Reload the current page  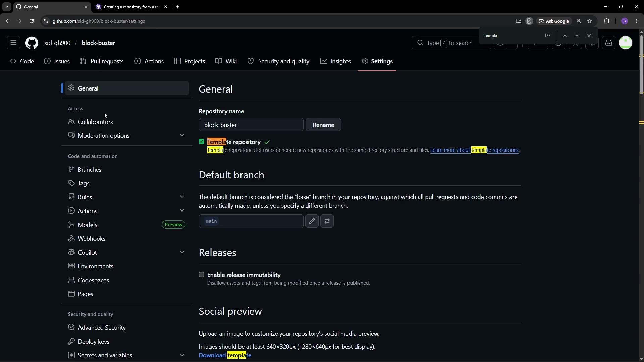(x=32, y=21)
